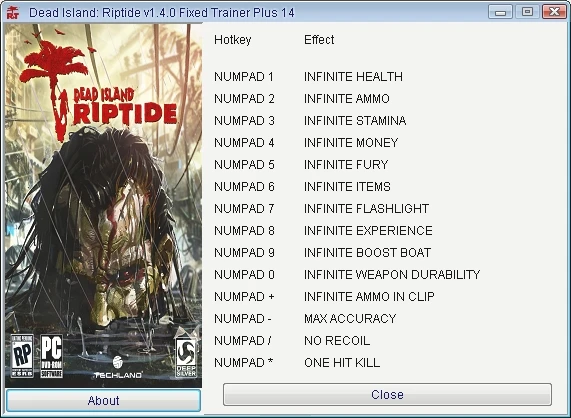Select the INFINITE MONEY effect text
The image size is (571, 418).
[x=351, y=143]
